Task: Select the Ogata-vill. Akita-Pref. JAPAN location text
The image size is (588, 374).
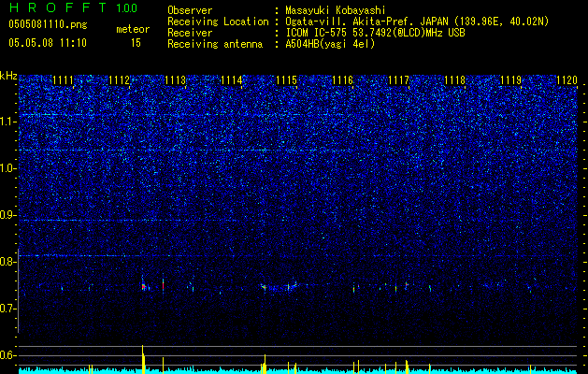Action: pos(417,22)
